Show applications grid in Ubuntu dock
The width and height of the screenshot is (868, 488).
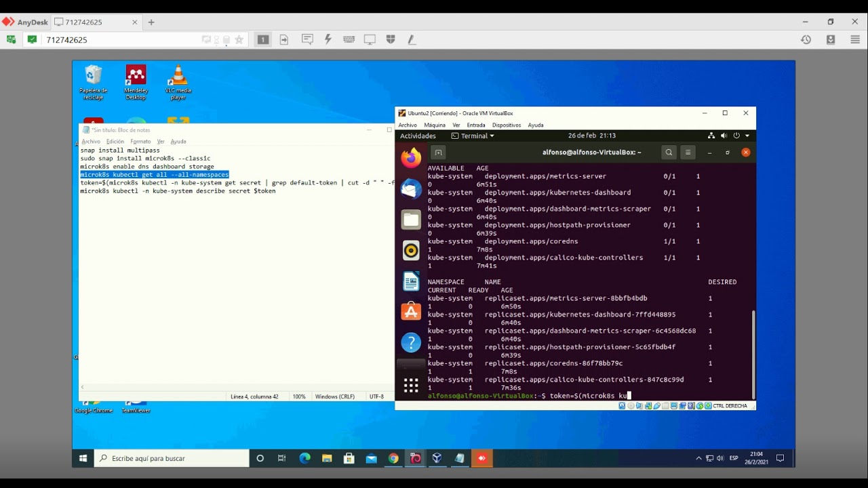pos(411,386)
